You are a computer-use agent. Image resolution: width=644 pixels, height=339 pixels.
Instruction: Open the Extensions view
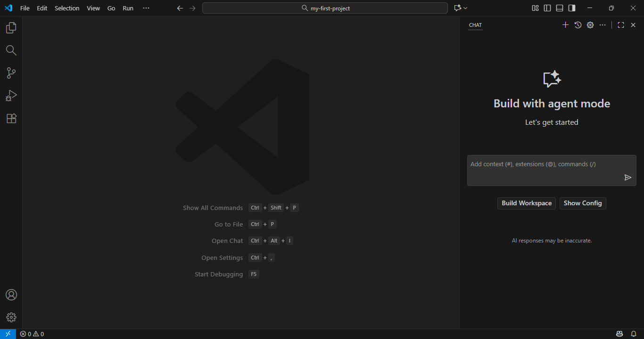click(x=11, y=118)
